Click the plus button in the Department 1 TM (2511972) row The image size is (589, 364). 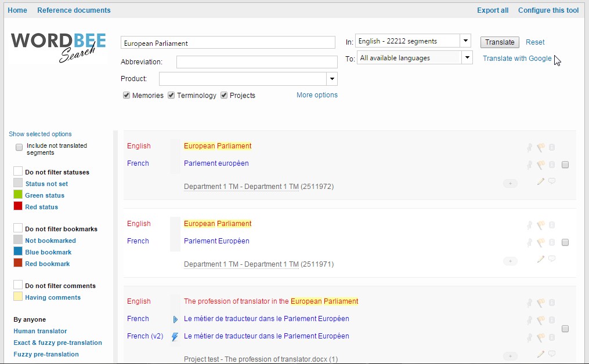pos(510,183)
